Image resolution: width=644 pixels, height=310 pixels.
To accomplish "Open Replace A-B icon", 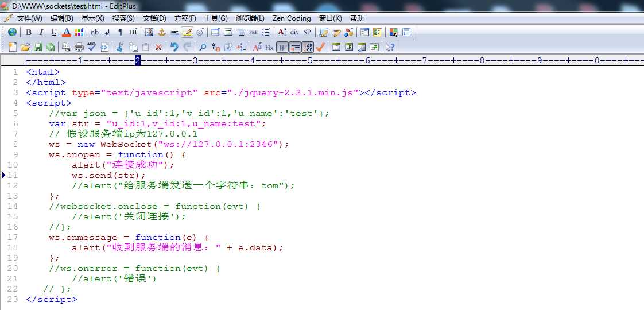I will (x=216, y=47).
